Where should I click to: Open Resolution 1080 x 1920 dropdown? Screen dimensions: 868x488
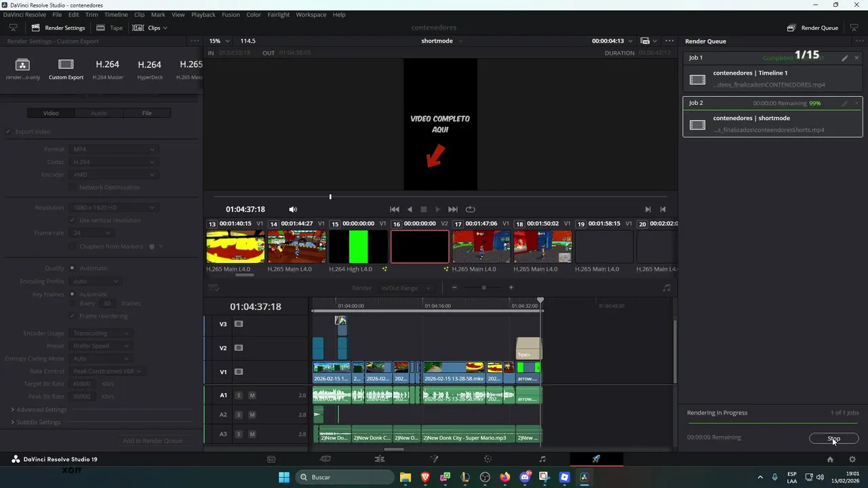click(113, 207)
